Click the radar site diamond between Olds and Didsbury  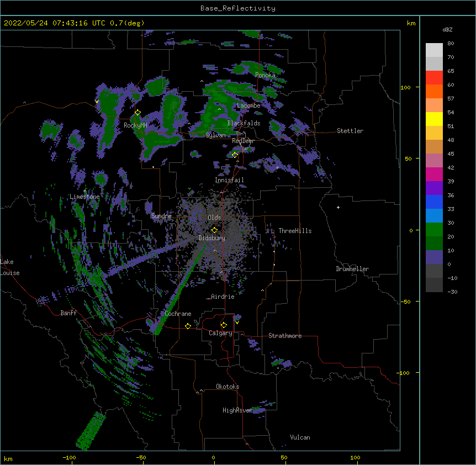pyautogui.click(x=214, y=230)
